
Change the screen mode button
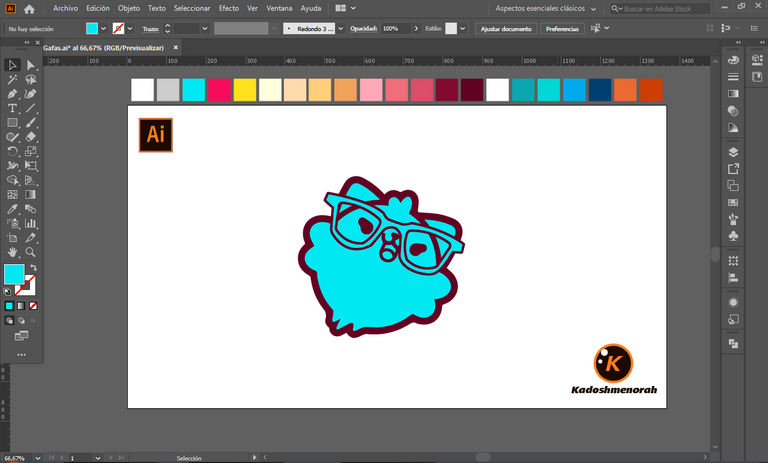point(21,336)
